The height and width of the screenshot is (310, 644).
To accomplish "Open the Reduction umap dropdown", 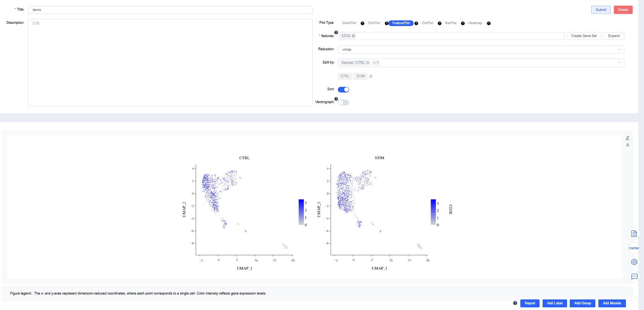I will (481, 49).
